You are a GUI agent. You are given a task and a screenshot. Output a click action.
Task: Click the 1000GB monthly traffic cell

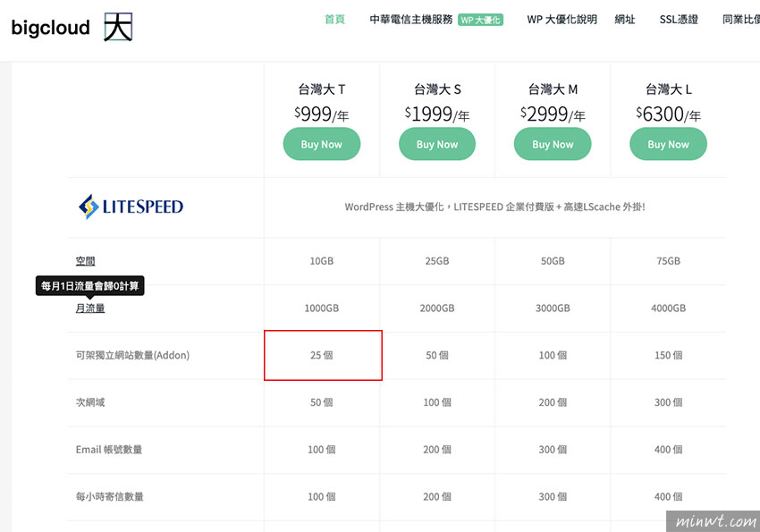click(x=321, y=308)
